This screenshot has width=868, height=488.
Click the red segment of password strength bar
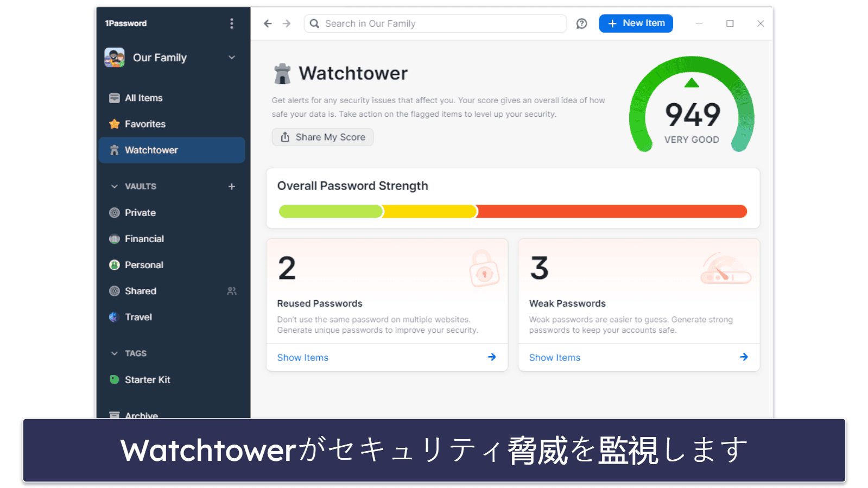click(x=612, y=212)
